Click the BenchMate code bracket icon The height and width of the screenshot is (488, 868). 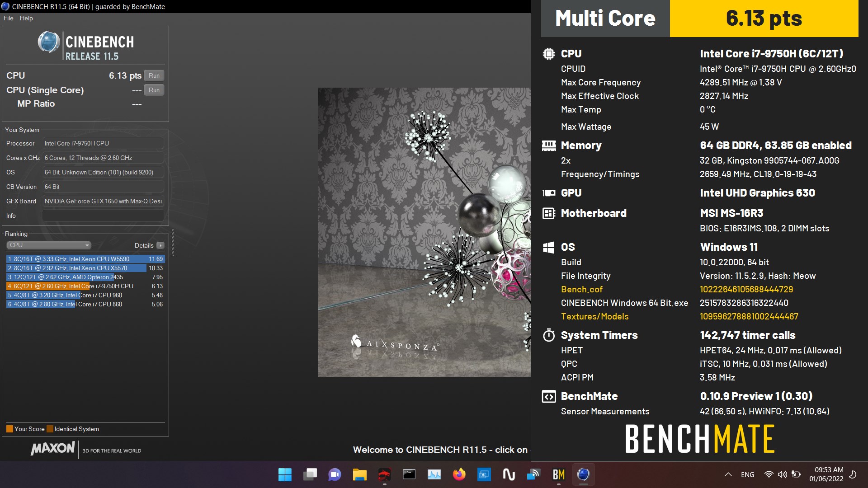coord(549,396)
